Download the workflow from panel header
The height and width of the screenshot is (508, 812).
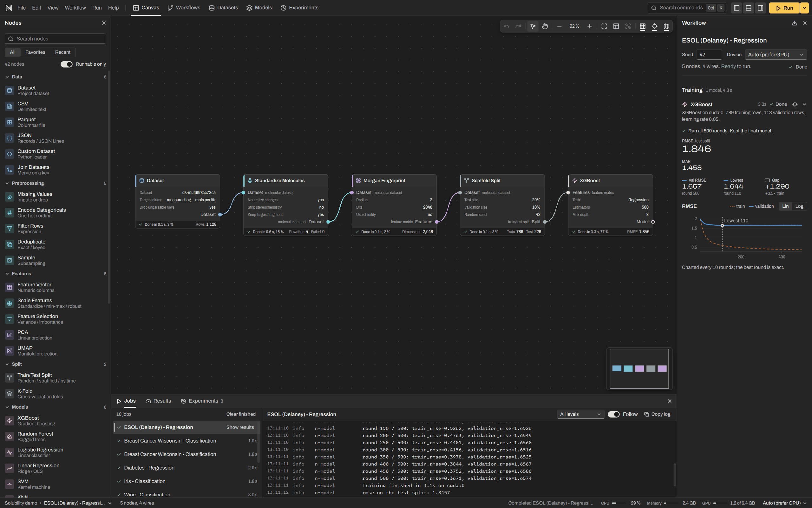794,23
